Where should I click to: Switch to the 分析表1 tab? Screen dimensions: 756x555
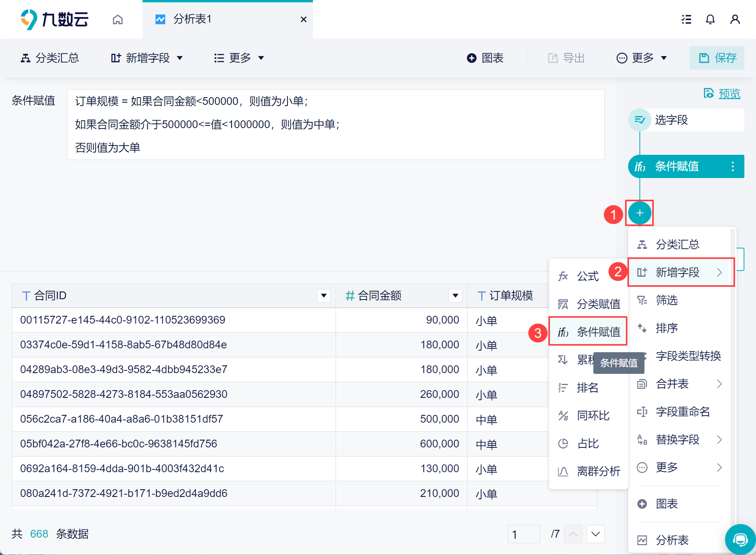(x=192, y=19)
